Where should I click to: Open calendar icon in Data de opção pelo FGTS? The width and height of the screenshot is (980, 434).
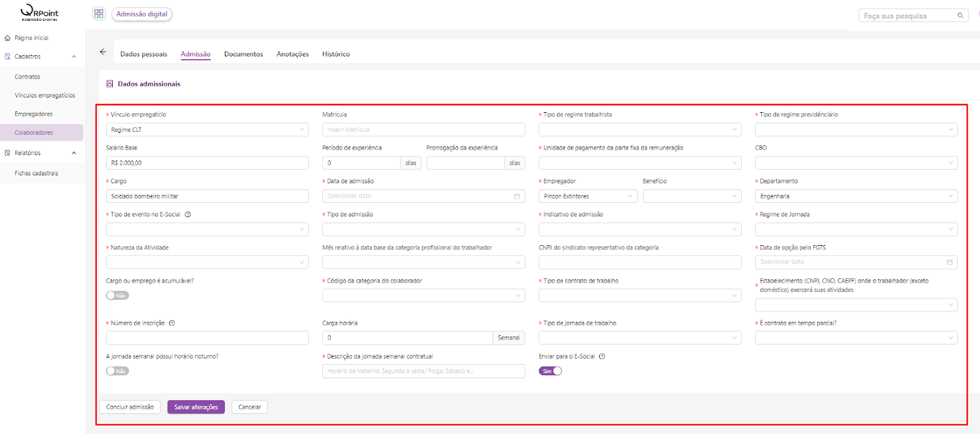949,262
